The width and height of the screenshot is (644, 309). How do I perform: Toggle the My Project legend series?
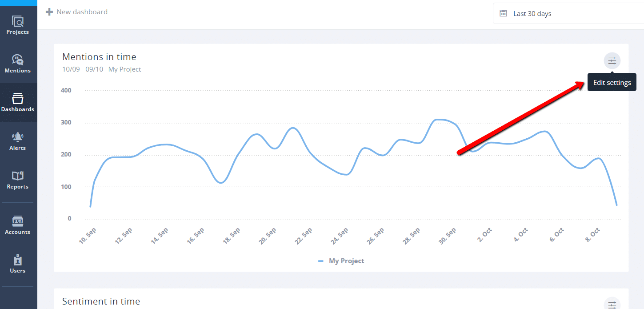(x=346, y=261)
